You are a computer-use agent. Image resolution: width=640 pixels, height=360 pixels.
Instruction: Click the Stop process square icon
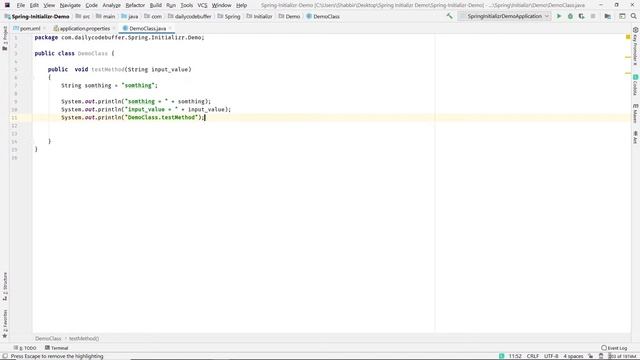[x=593, y=16]
